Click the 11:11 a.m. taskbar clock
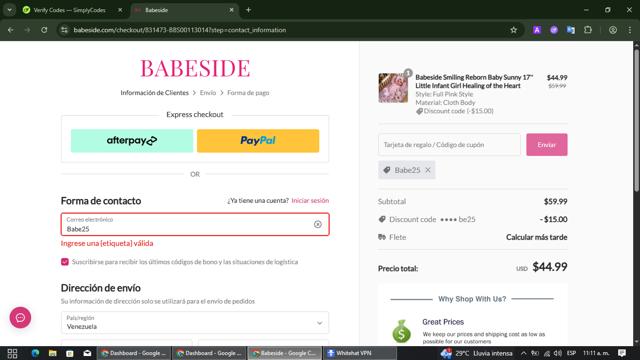Image resolution: width=640 pixels, height=360 pixels. 596,353
